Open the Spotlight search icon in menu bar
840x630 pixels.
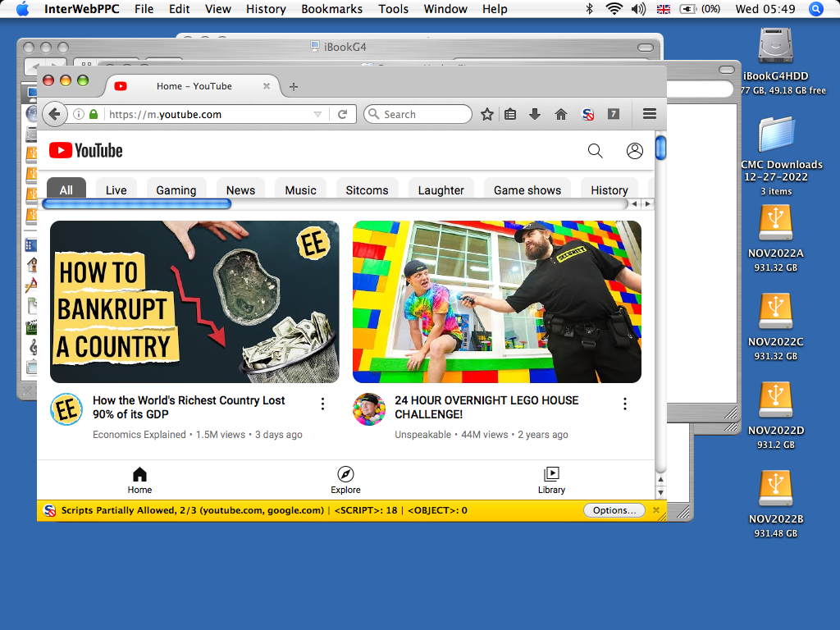[x=816, y=9]
